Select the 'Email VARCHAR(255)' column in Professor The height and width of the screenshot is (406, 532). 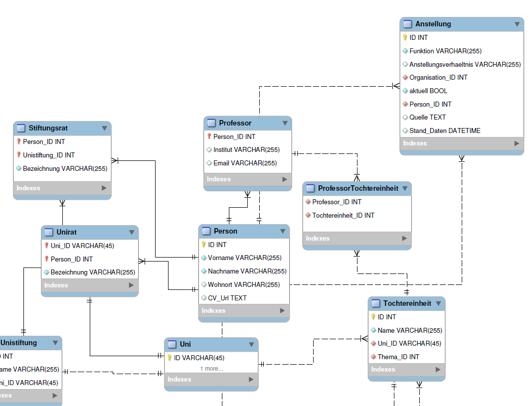point(248,163)
